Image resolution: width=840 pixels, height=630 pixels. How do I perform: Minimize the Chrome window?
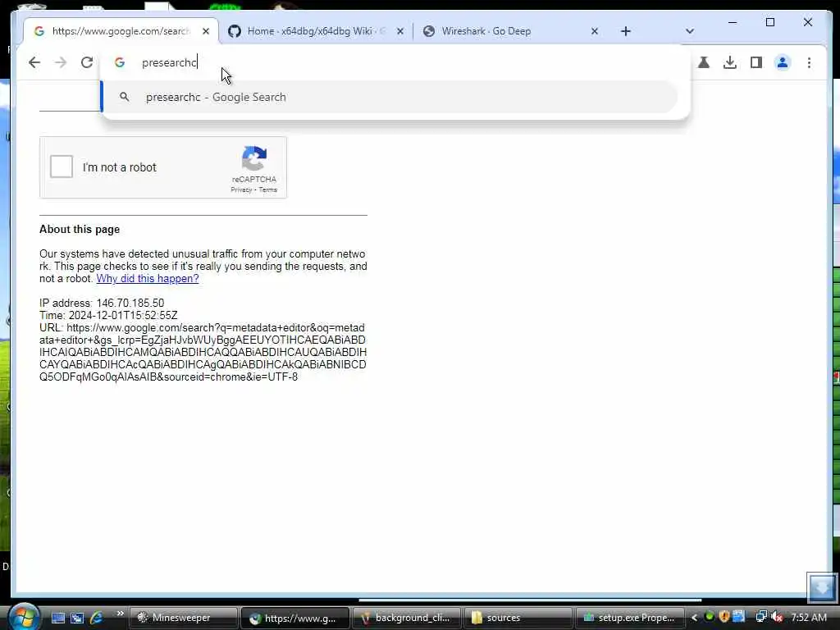tap(733, 22)
